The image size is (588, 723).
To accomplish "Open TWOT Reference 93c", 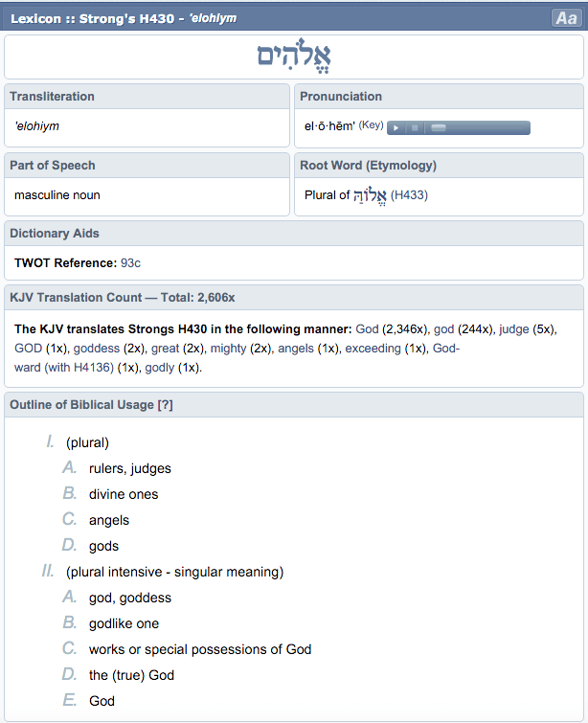I will (130, 262).
